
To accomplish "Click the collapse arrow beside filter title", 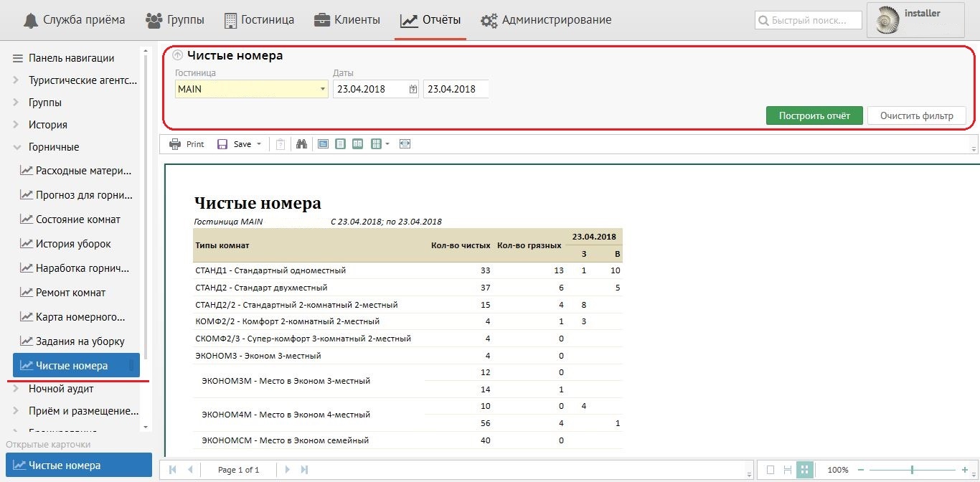I will pyautogui.click(x=178, y=55).
